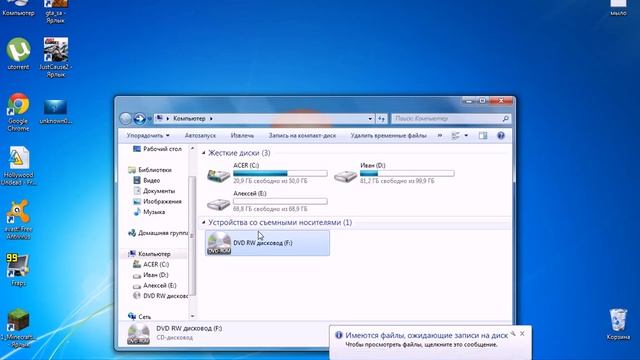Image resolution: width=640 pixels, height=360 pixels.
Task: Click Алексей (E:) capacity usage bar
Action: coord(280,201)
